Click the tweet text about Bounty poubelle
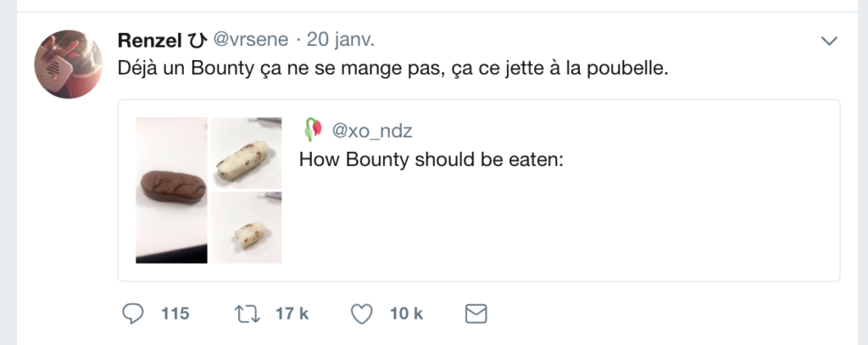Viewport: 868px width, 345px height. (393, 68)
